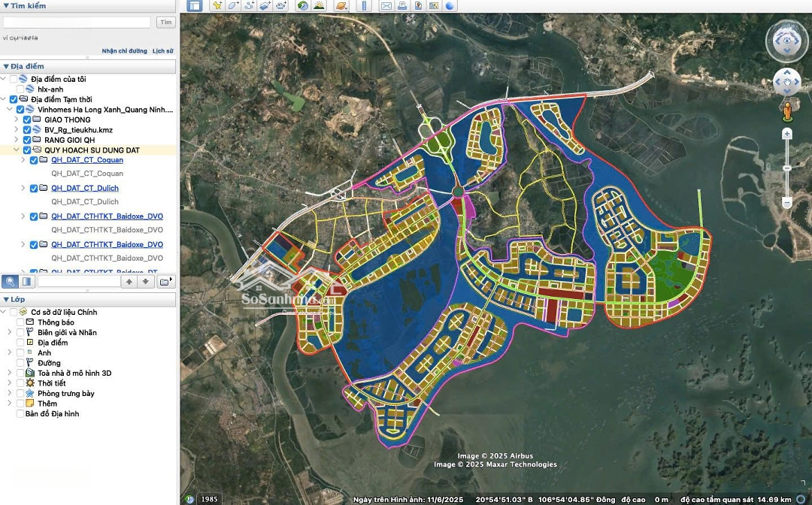Viewport: 812px width, 505px height.
Task: Click the zoom slider on the map
Action: 787,168
